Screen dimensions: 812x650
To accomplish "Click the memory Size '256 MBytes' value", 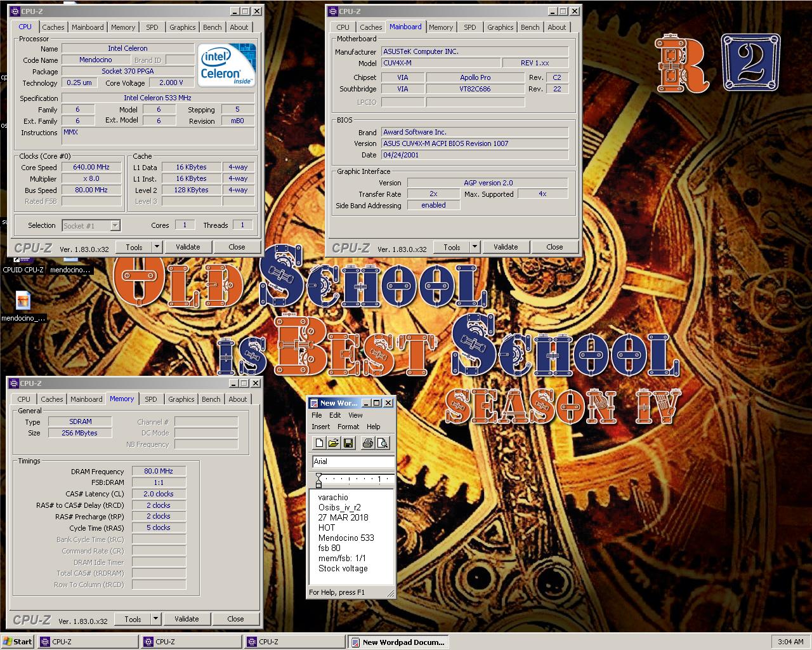I will (80, 433).
